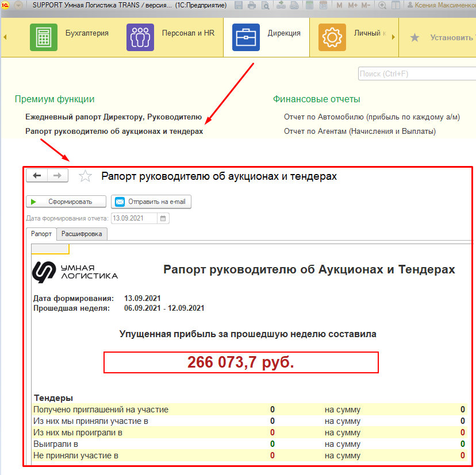The width and height of the screenshot is (476, 475).
Task: Open the main menu round dropdown button
Action: click(x=18, y=5)
